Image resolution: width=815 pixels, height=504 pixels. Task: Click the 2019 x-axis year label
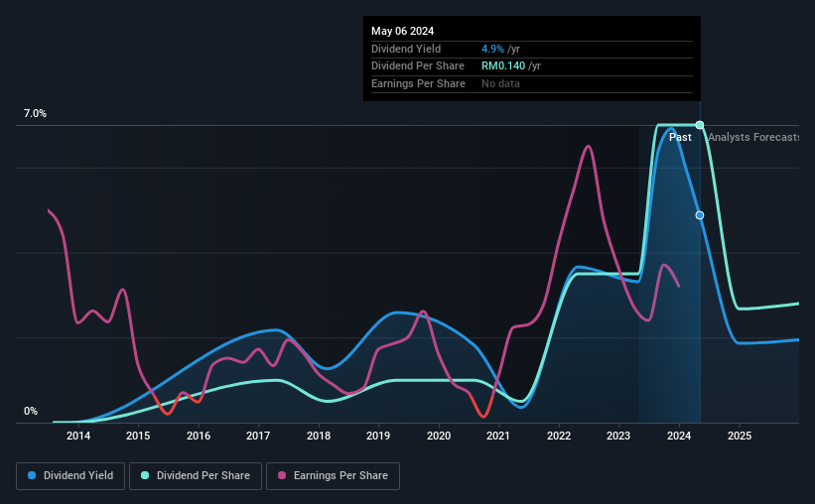pos(378,436)
